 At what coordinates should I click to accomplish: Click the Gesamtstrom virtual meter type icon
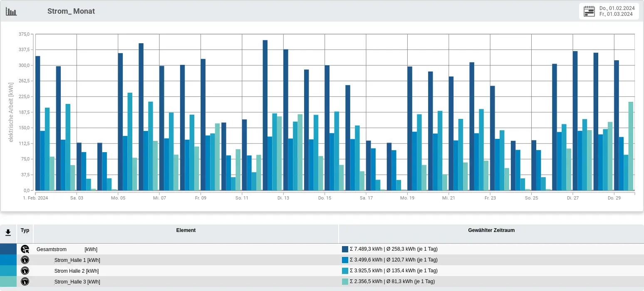click(x=25, y=249)
